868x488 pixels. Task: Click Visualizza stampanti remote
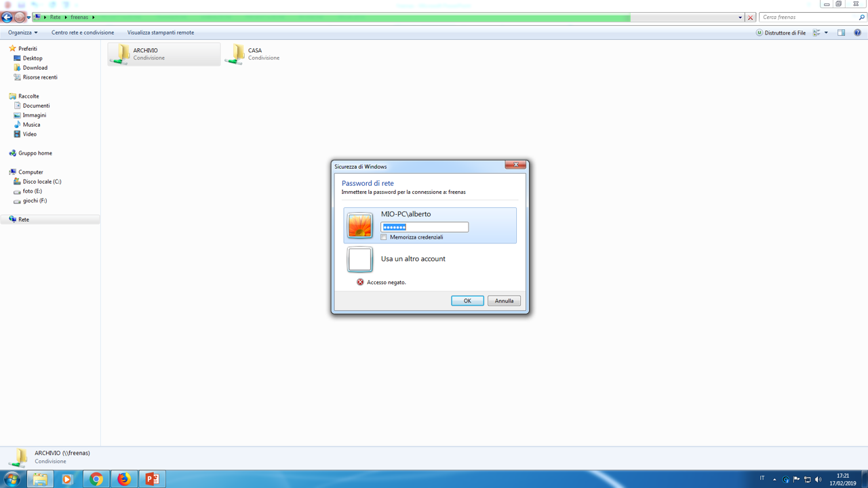pyautogui.click(x=161, y=33)
